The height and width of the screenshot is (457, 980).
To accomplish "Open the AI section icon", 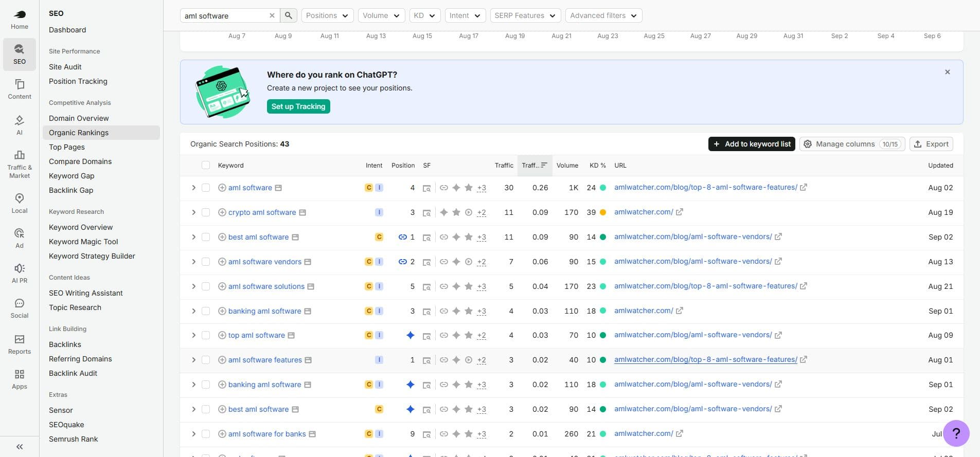I will pyautogui.click(x=20, y=125).
